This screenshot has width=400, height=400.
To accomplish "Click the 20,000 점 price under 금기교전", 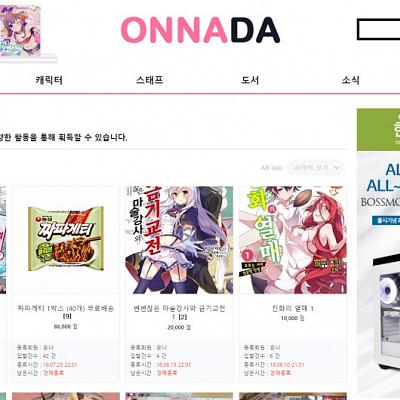I will click(179, 328).
